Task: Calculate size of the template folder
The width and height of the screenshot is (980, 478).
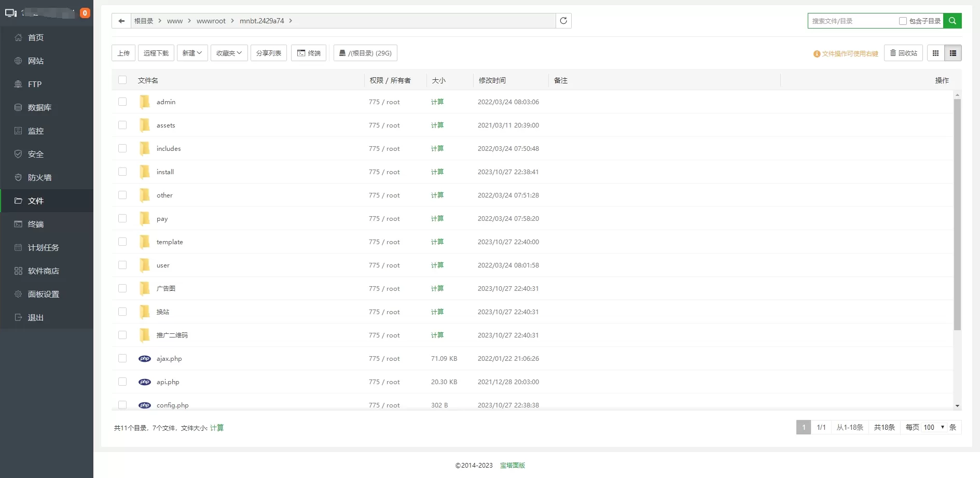Action: [x=437, y=242]
